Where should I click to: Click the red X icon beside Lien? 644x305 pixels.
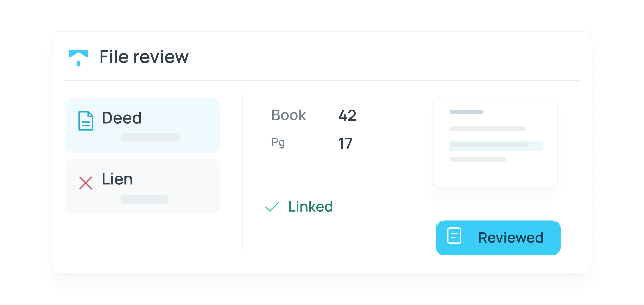pyautogui.click(x=86, y=183)
